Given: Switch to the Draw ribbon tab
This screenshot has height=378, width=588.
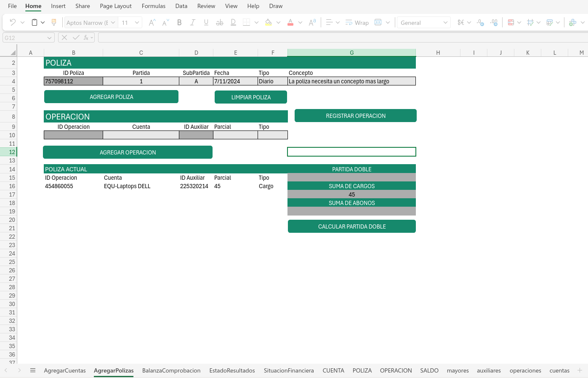Looking at the screenshot, I should [x=276, y=6].
